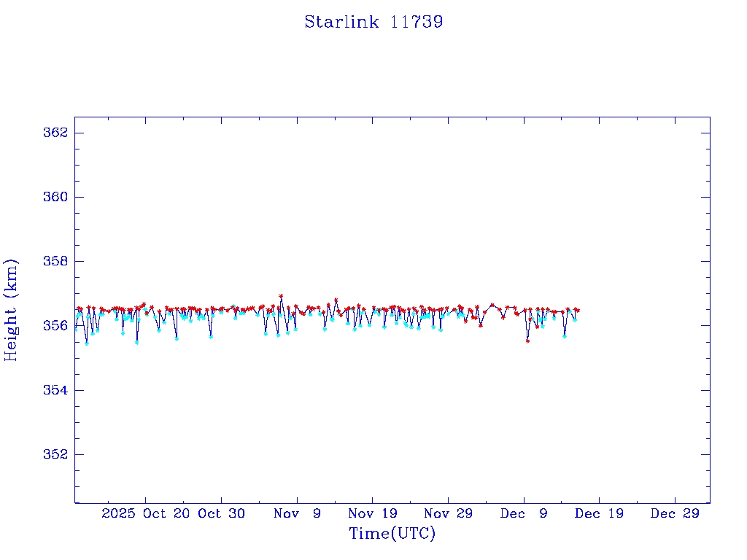747x560 pixels.
Task: Select the Nov 19 date label
Action: coord(372,513)
